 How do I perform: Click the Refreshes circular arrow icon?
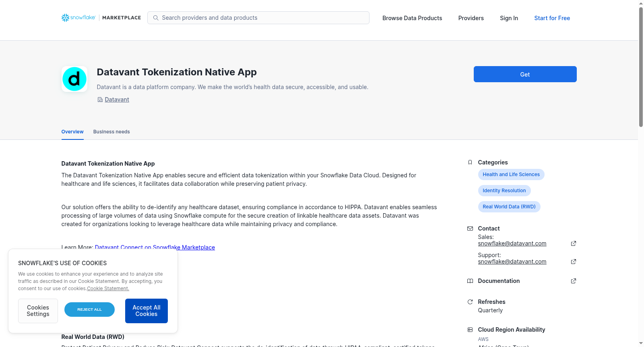point(470,302)
